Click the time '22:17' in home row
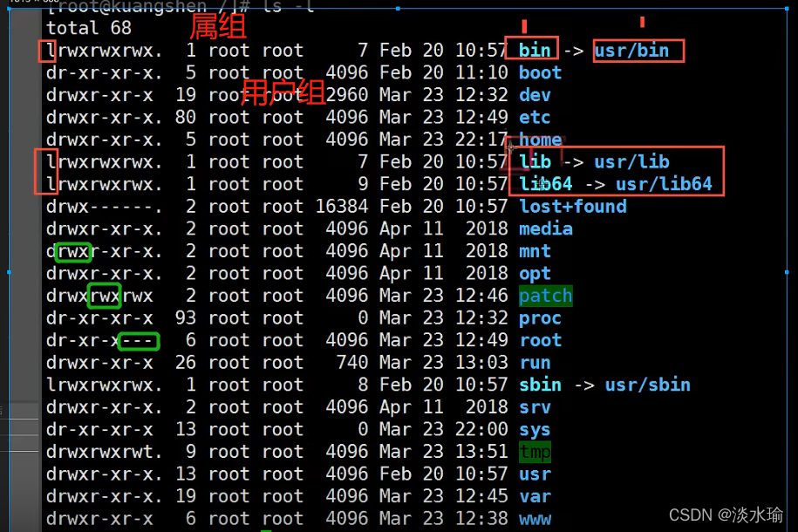The image size is (798, 532). [481, 140]
